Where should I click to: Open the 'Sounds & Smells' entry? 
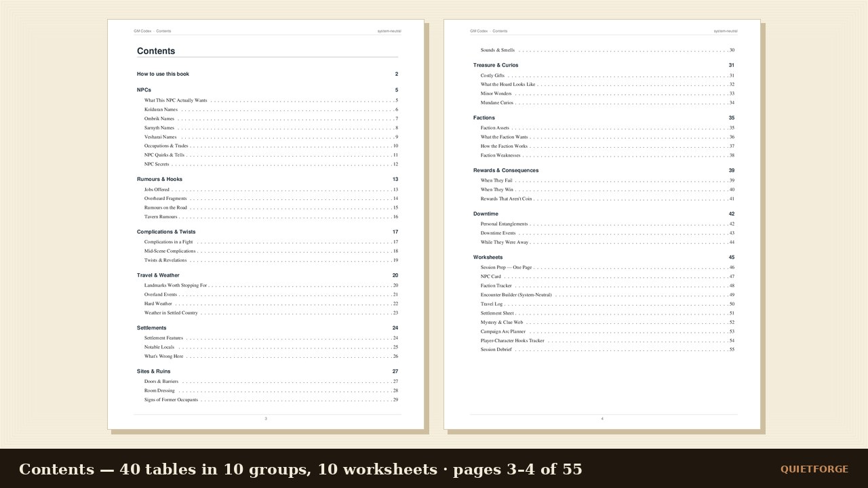608,50
